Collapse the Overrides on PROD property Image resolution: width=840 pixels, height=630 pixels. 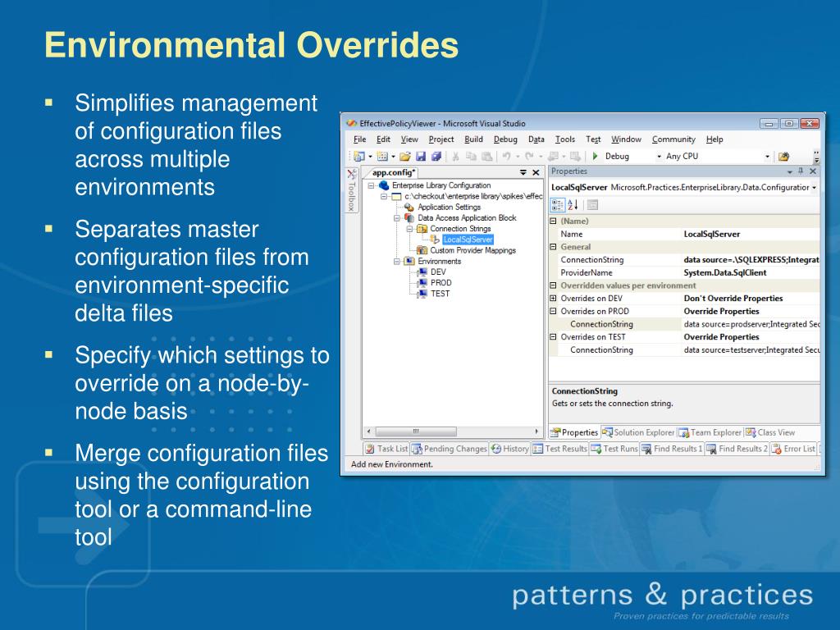click(x=554, y=311)
